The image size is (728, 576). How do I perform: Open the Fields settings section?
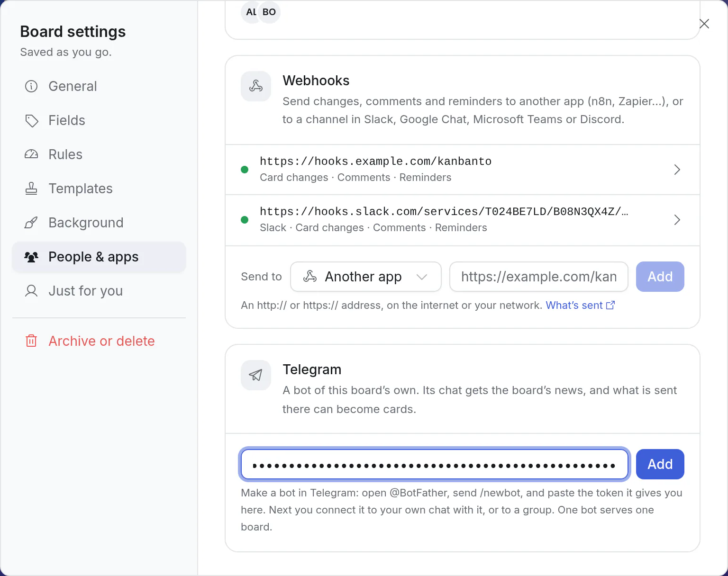[x=99, y=120]
